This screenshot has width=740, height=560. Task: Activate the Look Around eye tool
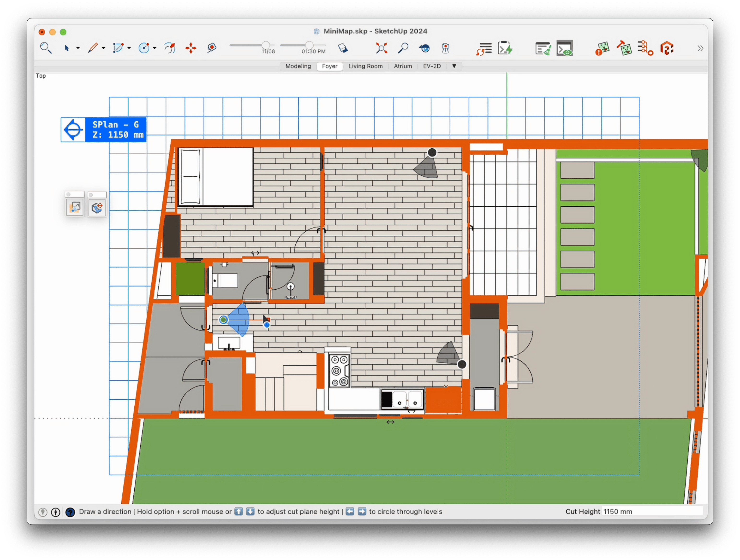click(x=424, y=48)
